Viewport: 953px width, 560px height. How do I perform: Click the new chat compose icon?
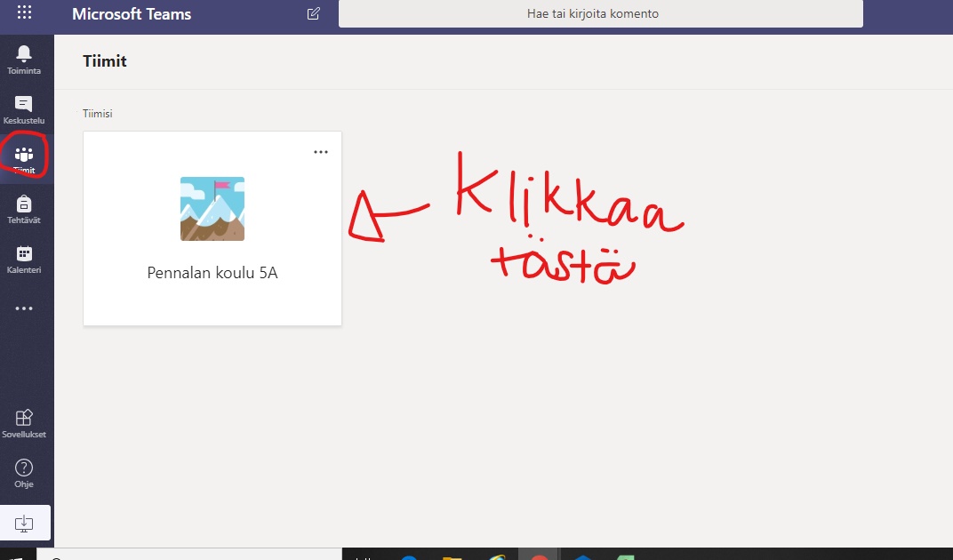point(313,13)
